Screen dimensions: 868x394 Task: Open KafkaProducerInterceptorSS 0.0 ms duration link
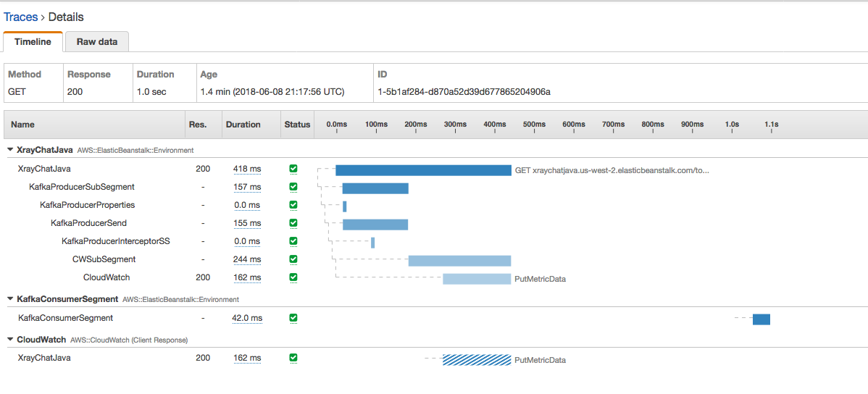coord(247,241)
